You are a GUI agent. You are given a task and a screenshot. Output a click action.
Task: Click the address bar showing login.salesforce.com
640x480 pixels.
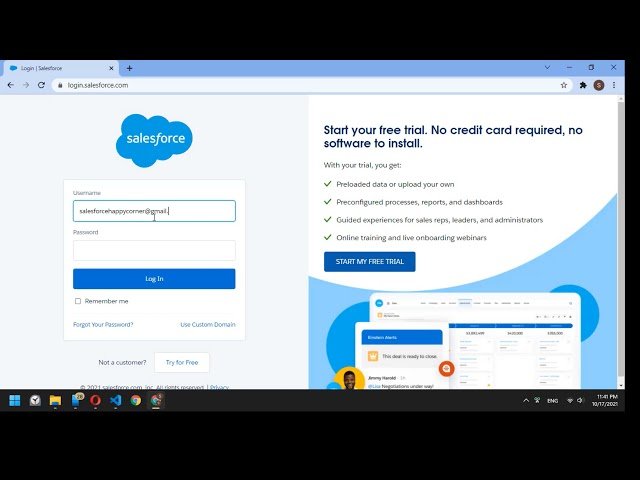300,85
